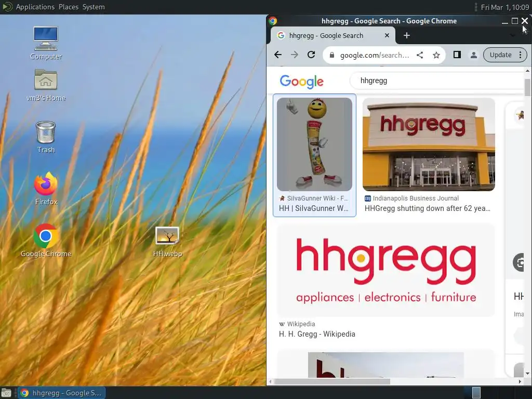Reload the page in Chrome

pyautogui.click(x=311, y=55)
